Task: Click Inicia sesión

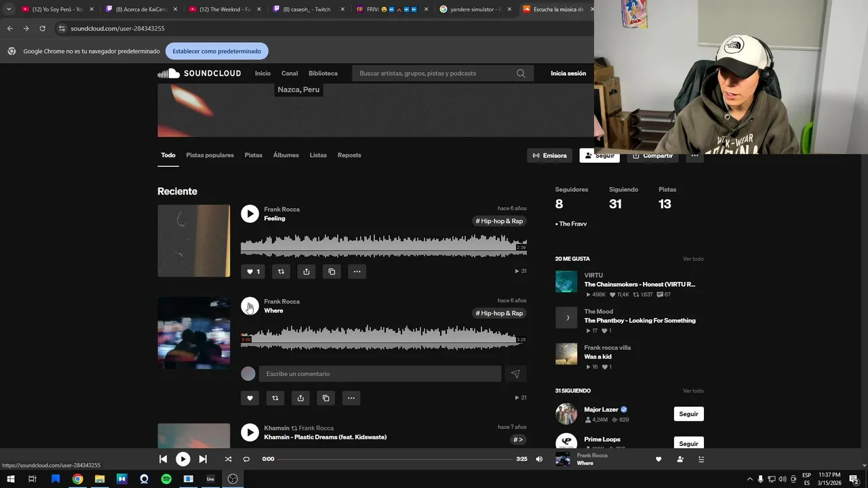Action: click(x=568, y=73)
